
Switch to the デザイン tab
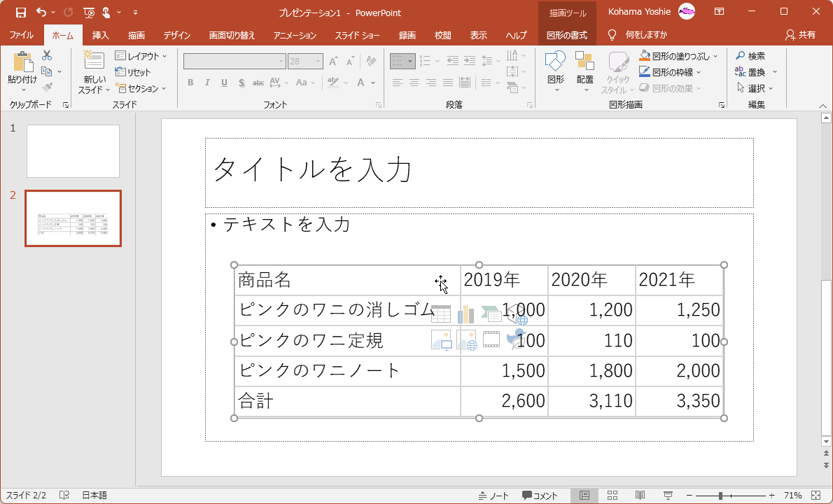tap(177, 35)
